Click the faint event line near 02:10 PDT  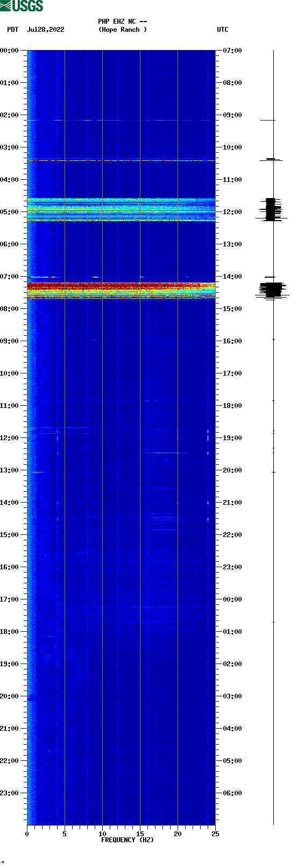(x=121, y=120)
